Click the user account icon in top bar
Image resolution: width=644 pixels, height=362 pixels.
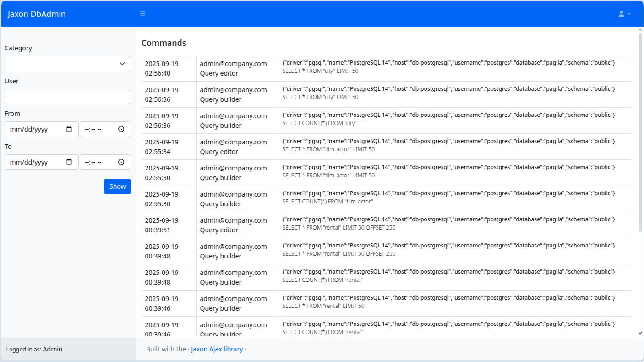pyautogui.click(x=622, y=13)
